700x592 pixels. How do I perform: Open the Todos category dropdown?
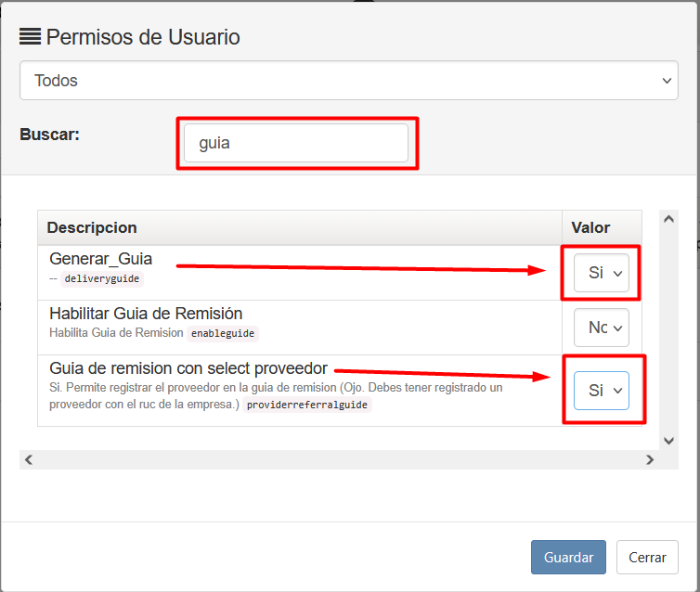click(349, 81)
